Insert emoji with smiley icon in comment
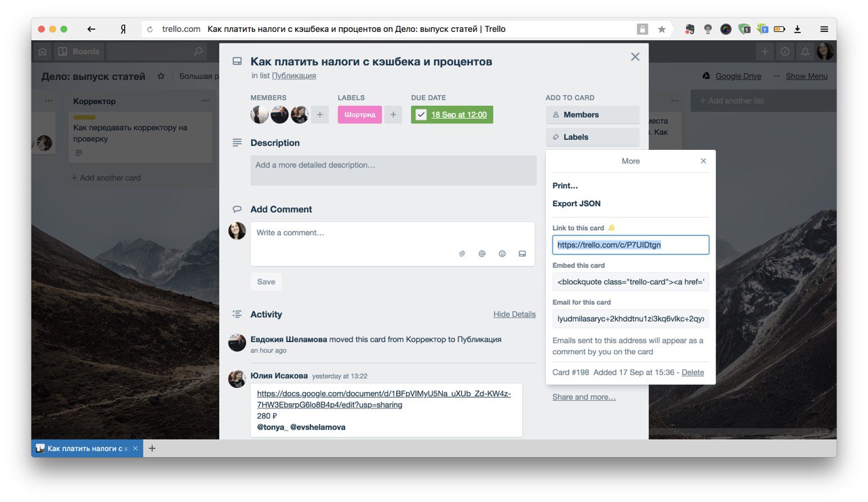 [x=502, y=254]
